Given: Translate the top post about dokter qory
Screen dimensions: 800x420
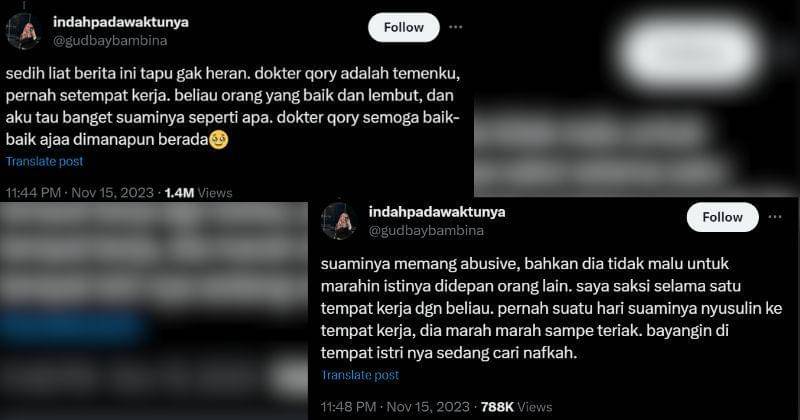Looking at the screenshot, I should point(44,161).
